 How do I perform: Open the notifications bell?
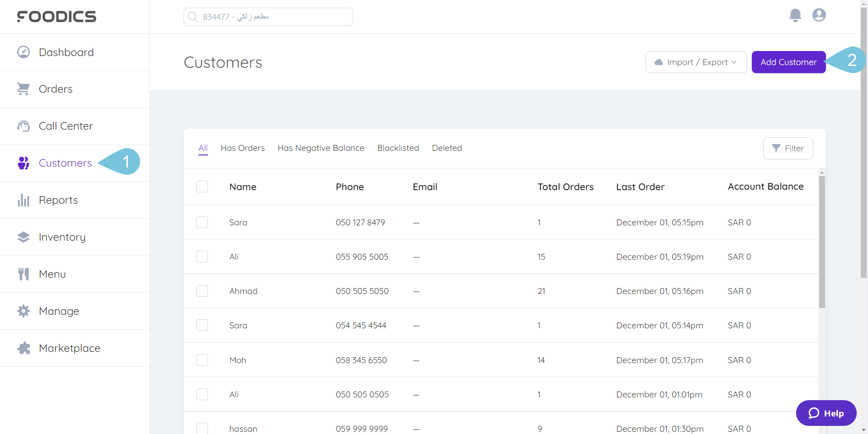click(x=795, y=15)
